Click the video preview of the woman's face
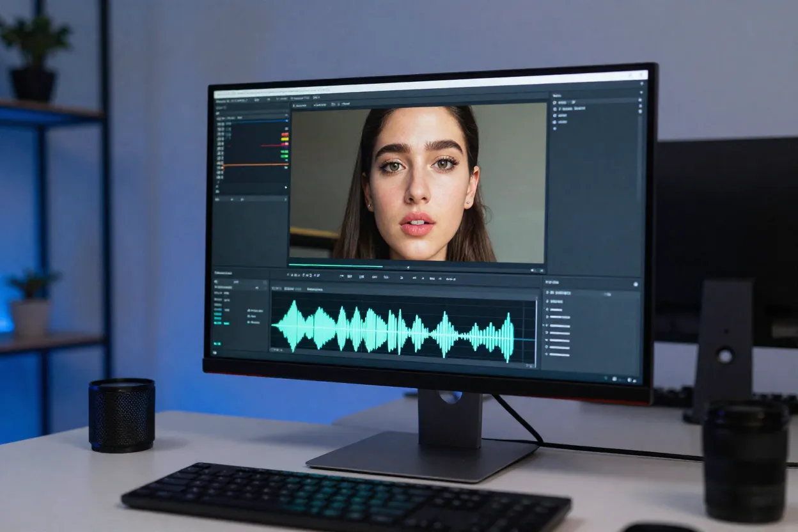Image resolution: width=798 pixels, height=532 pixels. pyautogui.click(x=419, y=182)
